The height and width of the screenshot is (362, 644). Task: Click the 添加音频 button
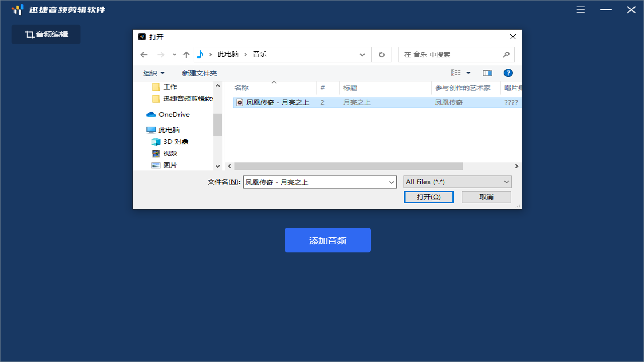(x=328, y=240)
